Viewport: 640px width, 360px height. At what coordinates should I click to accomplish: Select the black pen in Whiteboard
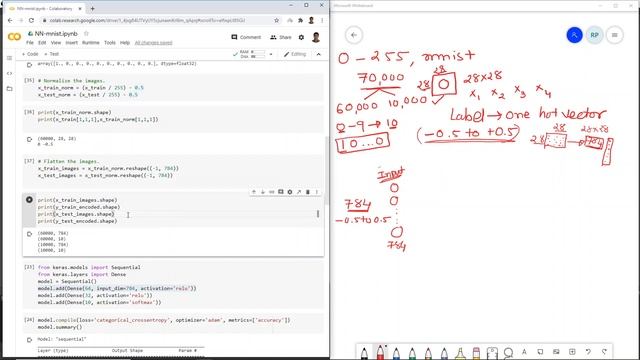click(x=364, y=353)
